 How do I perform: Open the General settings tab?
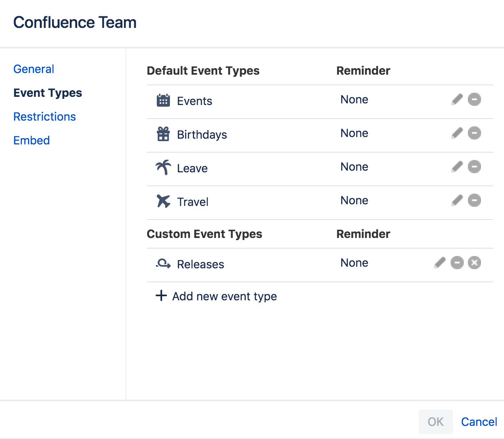(34, 69)
